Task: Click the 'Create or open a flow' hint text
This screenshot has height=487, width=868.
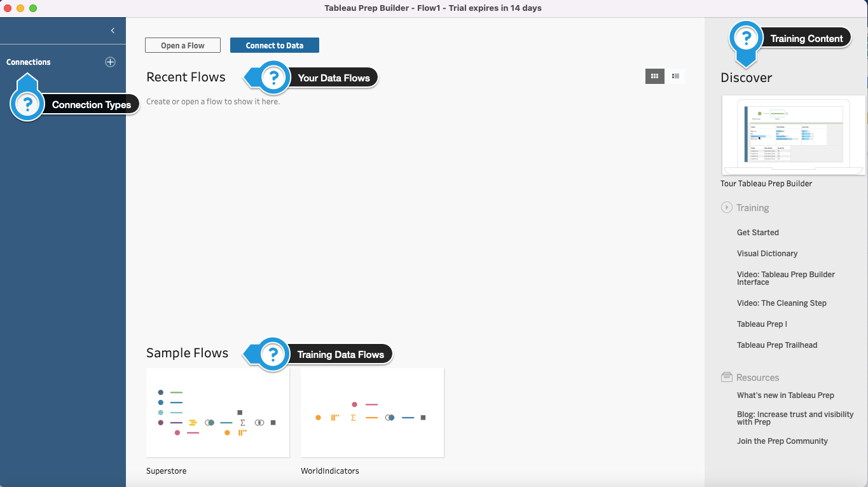Action: [213, 102]
